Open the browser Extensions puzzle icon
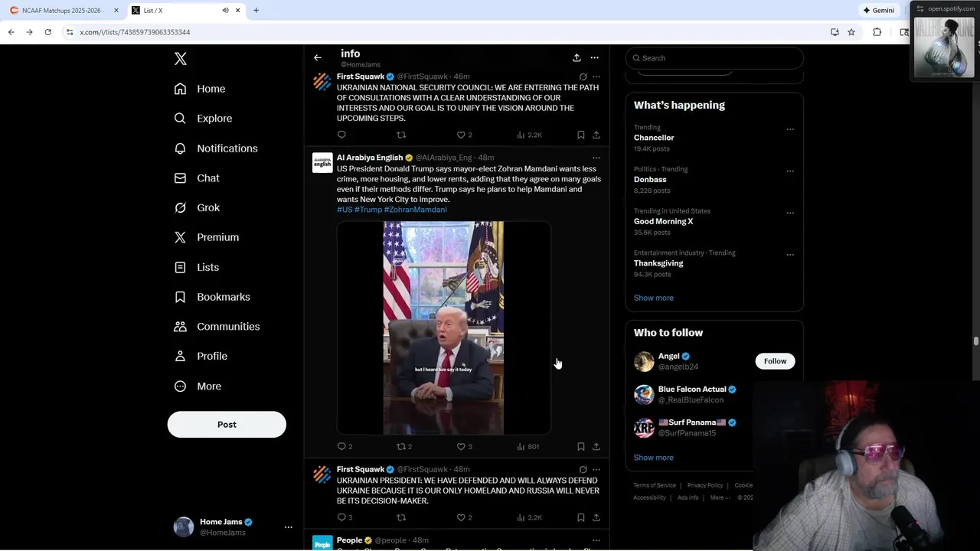 coord(877,32)
